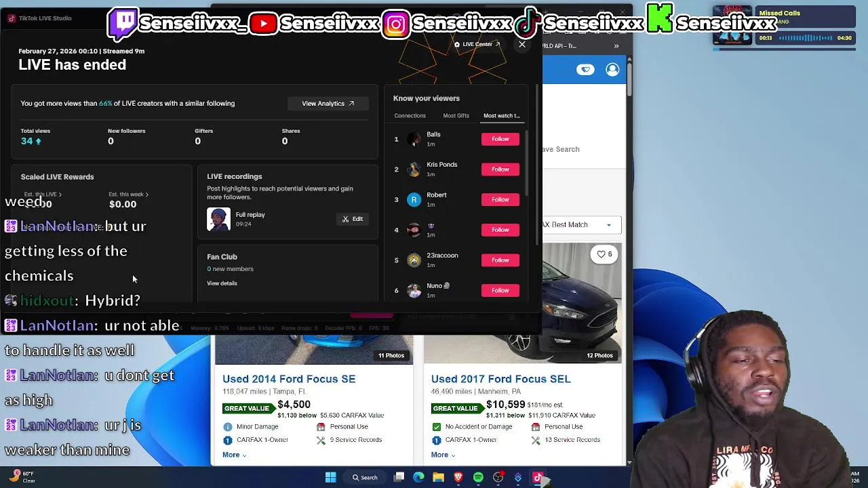The width and height of the screenshot is (868, 488).
Task: Expand More on 2014 Focus listing
Action: [234, 455]
